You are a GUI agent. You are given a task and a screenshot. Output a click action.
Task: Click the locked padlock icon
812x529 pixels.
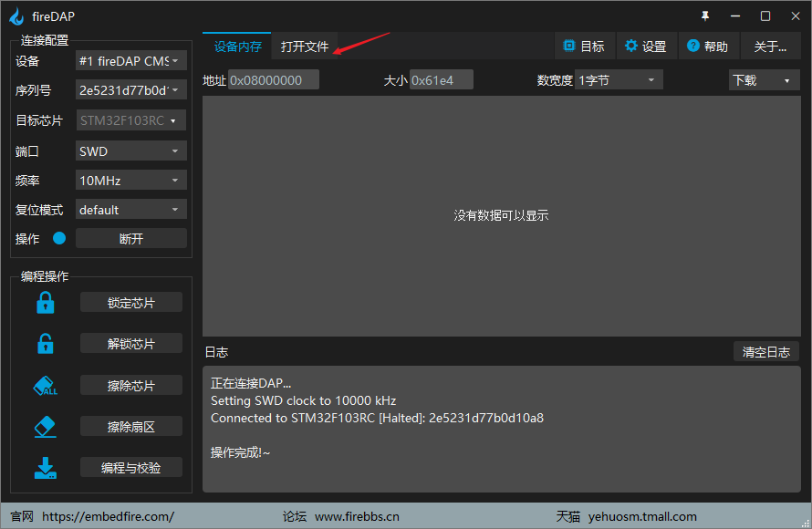(45, 303)
